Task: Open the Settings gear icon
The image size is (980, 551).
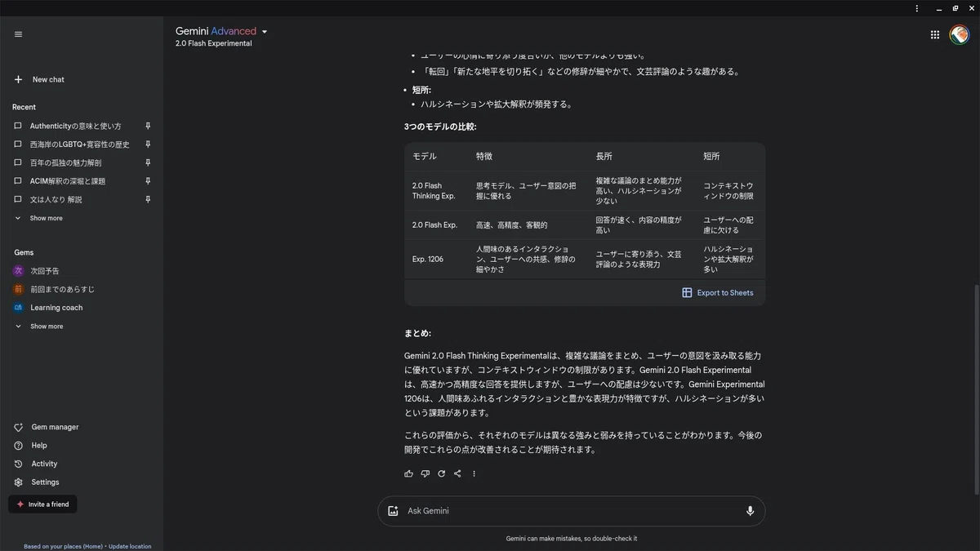Action: pos(18,482)
